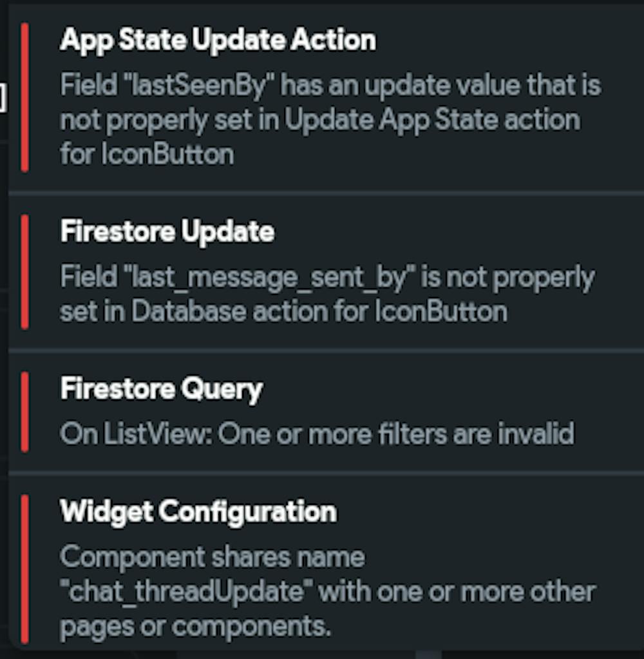Select the Firestore Query error heading

pyautogui.click(x=161, y=389)
